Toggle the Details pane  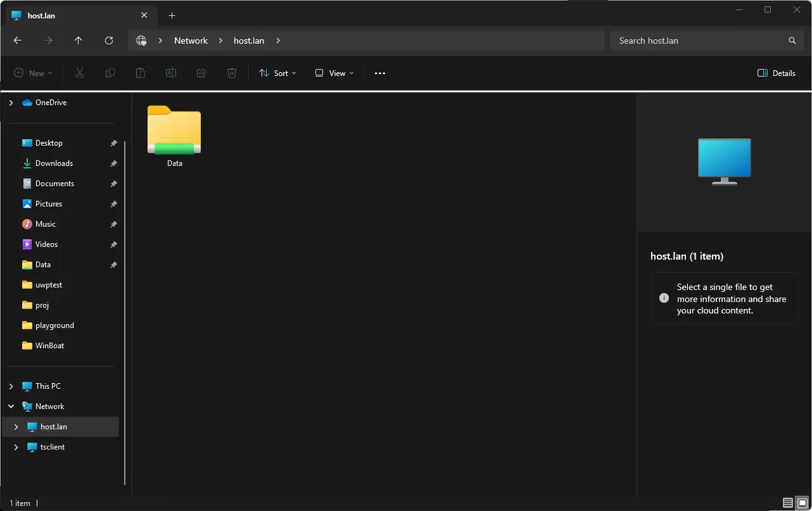tap(776, 73)
